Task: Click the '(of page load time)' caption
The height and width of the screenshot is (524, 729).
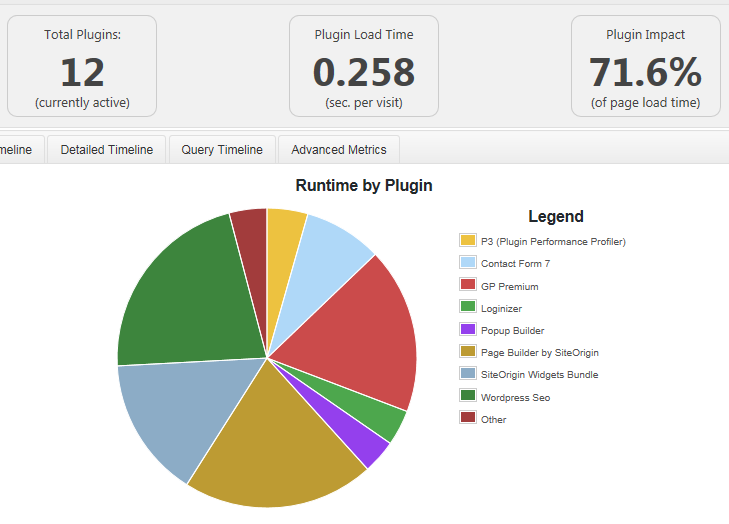Action: [645, 103]
